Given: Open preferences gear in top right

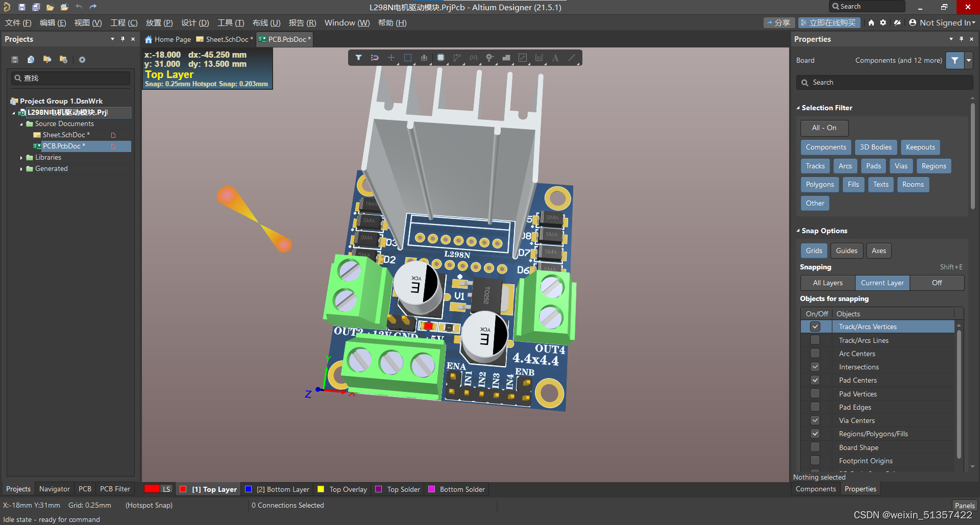Looking at the screenshot, I should coord(883,22).
